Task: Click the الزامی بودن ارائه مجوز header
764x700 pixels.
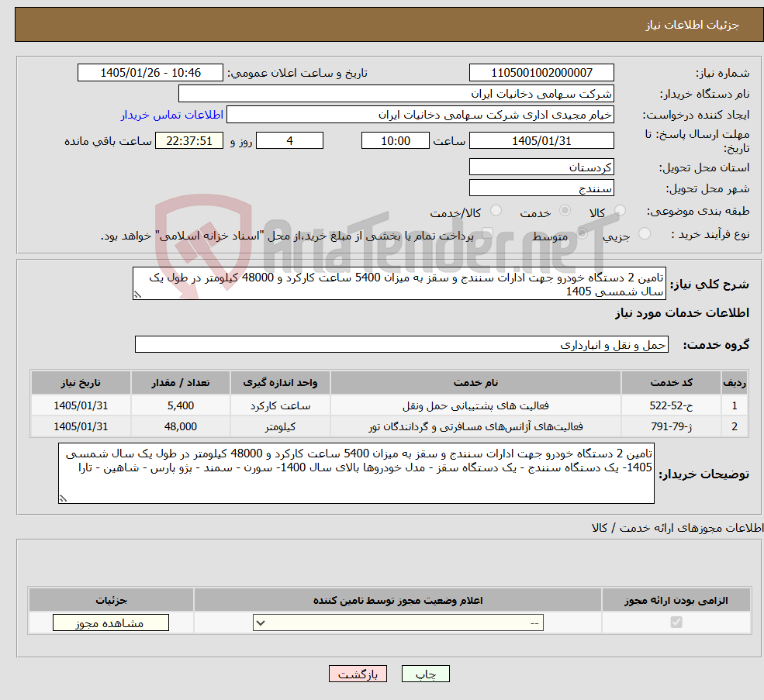Action: click(x=676, y=600)
